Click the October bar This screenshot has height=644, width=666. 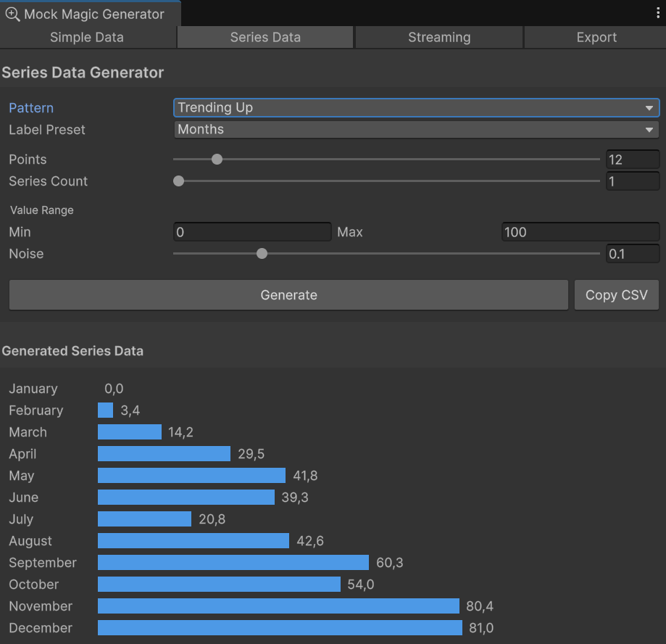tap(219, 584)
